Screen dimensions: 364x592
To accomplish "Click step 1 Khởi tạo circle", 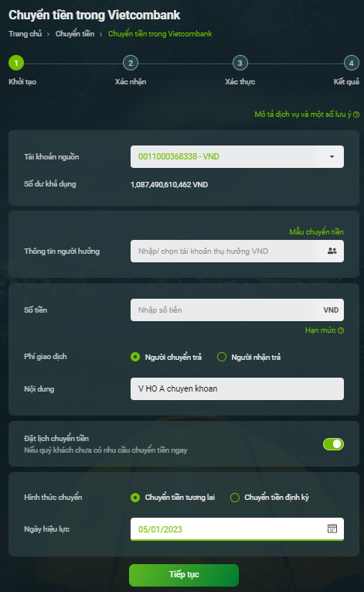I will coord(16,63).
